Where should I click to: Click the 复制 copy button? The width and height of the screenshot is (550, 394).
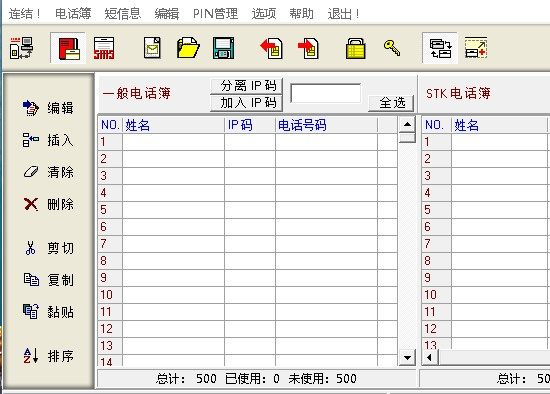point(48,280)
